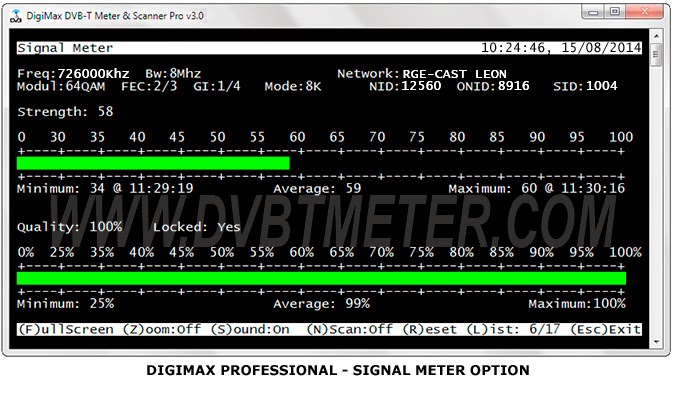Image resolution: width=674 pixels, height=394 pixels.
Task: Click the quality Minimum: 25% text
Action: point(66,304)
